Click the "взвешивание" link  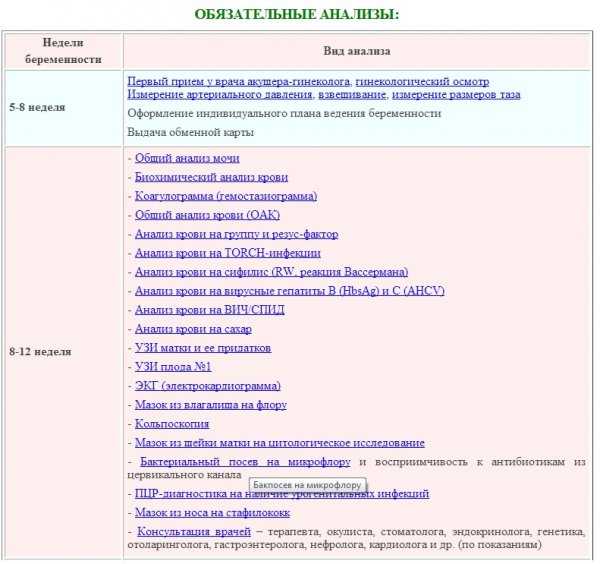pos(352,95)
